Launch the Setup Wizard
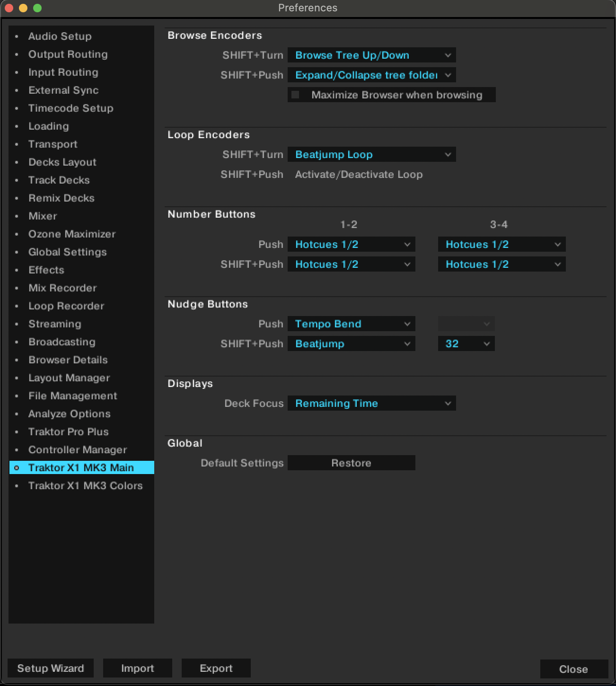Viewport: 616px width, 686px height. (50, 668)
